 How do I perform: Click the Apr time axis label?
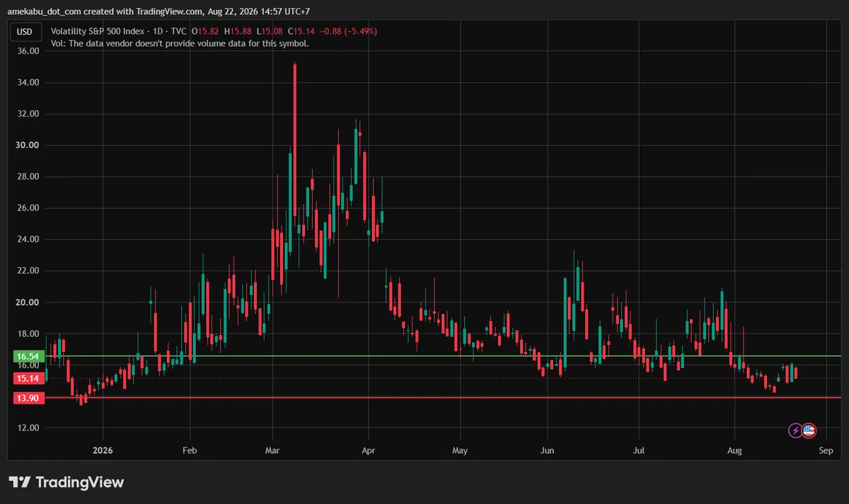tap(367, 450)
